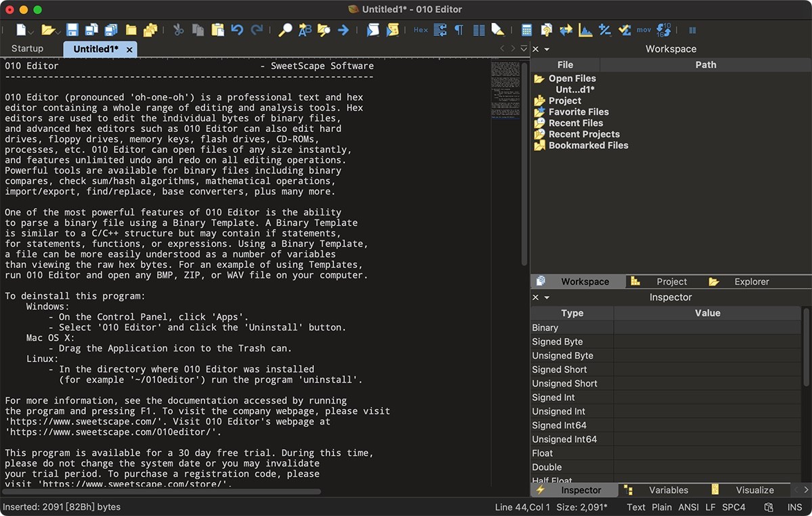
Task: Click ANSI encoding in status bar
Action: click(688, 507)
